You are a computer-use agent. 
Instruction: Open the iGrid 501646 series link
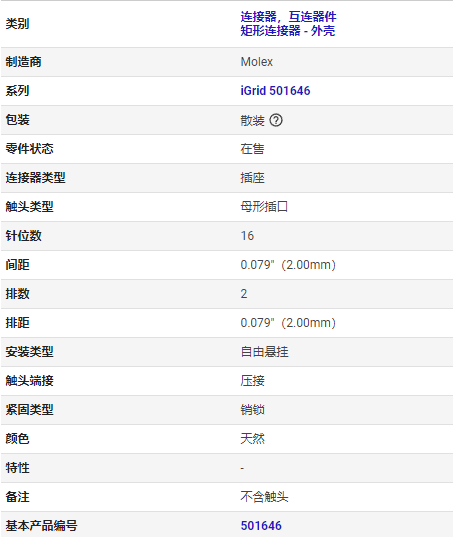coord(275,91)
